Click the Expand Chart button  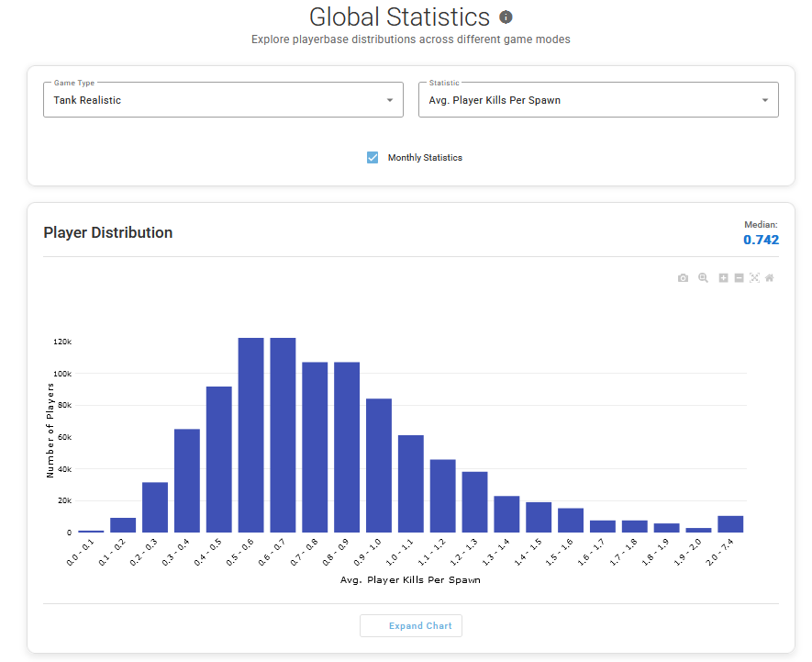[x=411, y=626]
